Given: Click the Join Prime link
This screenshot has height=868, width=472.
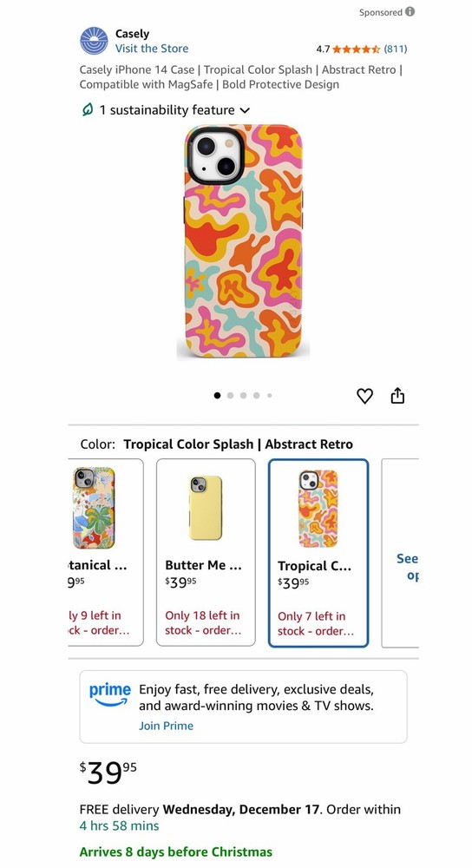Looking at the screenshot, I should coord(166,726).
